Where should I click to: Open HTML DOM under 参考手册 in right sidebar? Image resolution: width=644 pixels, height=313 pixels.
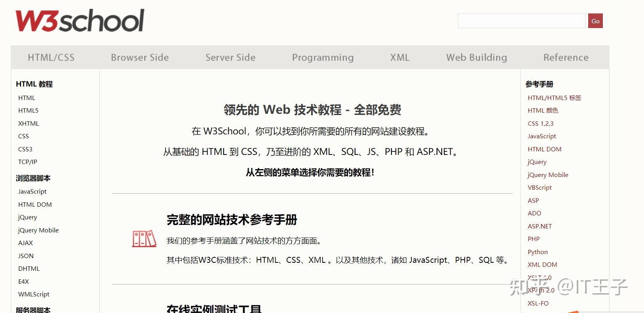pos(545,149)
